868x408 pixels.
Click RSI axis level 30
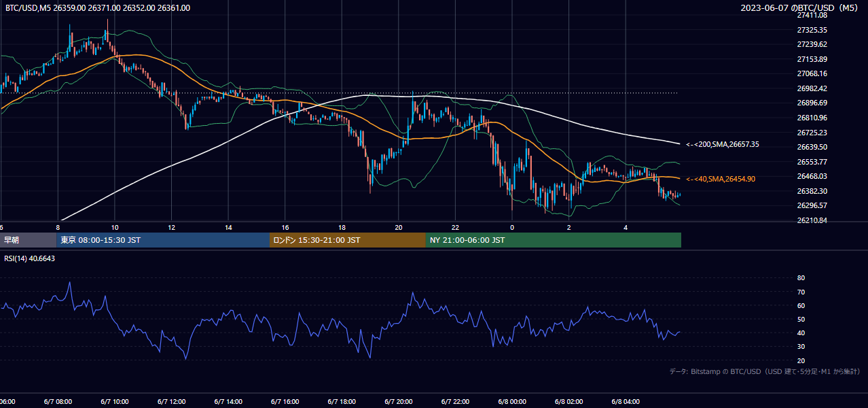pyautogui.click(x=801, y=347)
